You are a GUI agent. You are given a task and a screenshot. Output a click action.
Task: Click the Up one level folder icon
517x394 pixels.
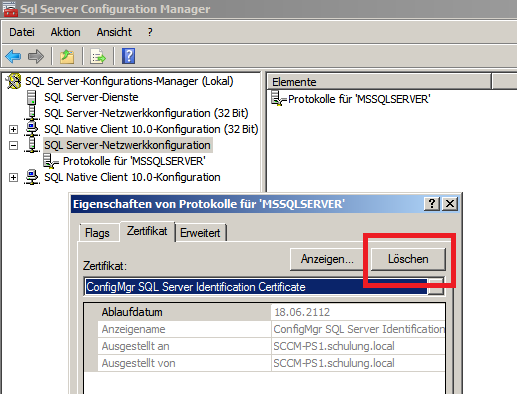[x=67, y=56]
